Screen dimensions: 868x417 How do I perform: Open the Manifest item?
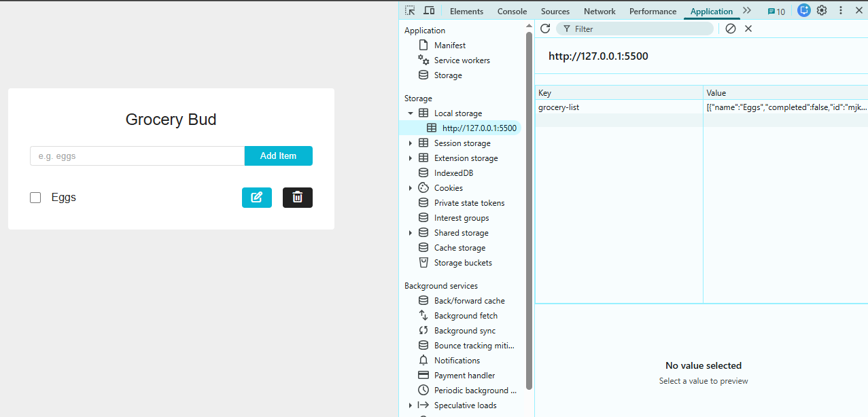450,46
